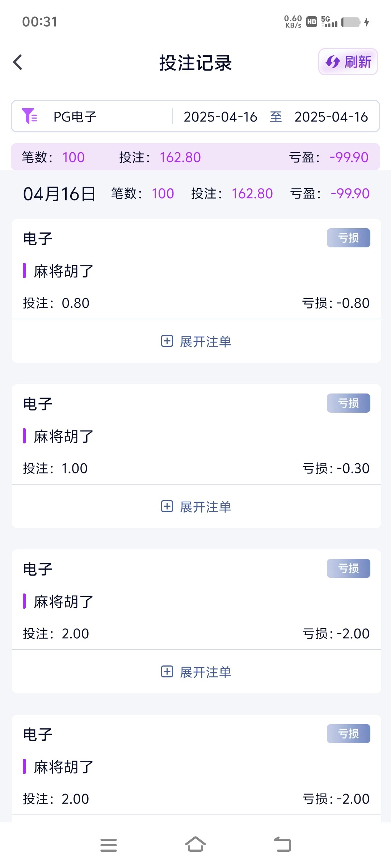Open the PG电子 filter funnel icon

pos(29,116)
